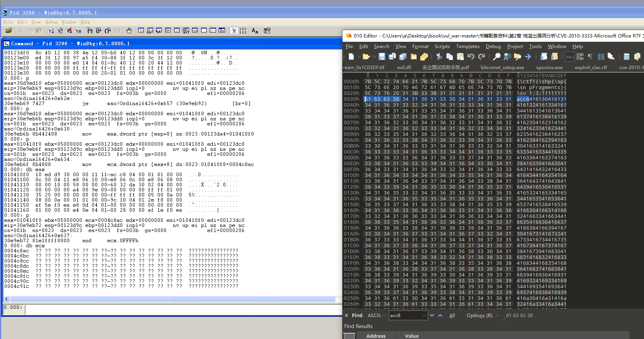Click Save All icon in 010 Editor
Image resolution: width=644 pixels, height=339 pixels.
[x=403, y=57]
